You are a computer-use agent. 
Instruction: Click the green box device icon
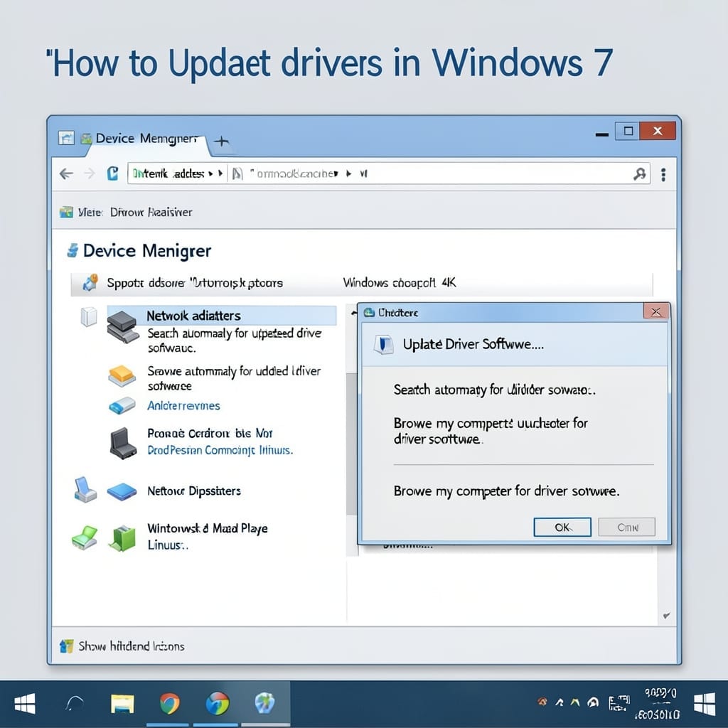(x=122, y=538)
